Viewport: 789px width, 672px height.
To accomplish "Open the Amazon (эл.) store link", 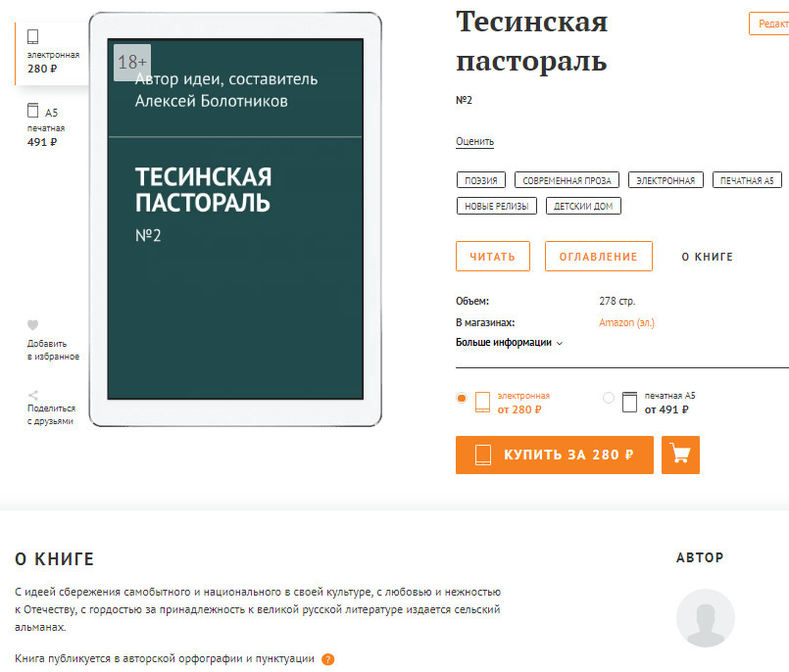I will (626, 323).
